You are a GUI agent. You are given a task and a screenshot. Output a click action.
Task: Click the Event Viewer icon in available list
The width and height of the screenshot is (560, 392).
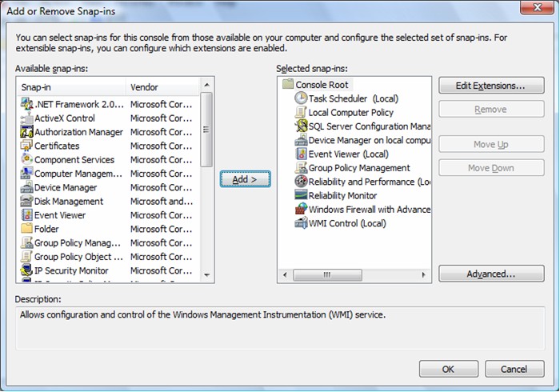point(26,215)
